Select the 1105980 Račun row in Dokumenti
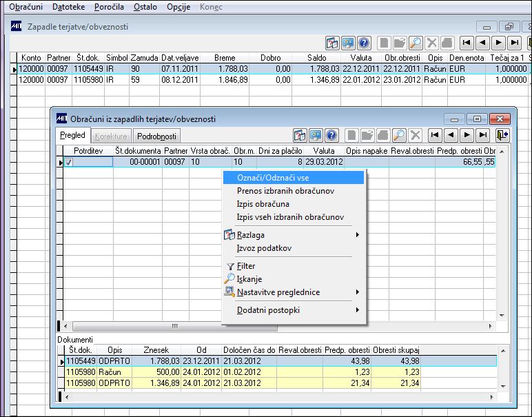The image size is (532, 417). (x=243, y=372)
